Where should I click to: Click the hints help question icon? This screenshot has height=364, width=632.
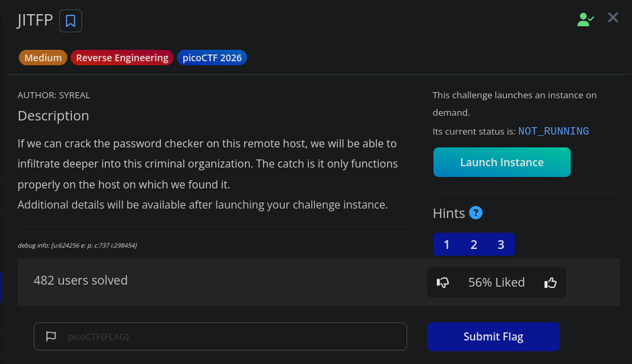click(x=476, y=213)
